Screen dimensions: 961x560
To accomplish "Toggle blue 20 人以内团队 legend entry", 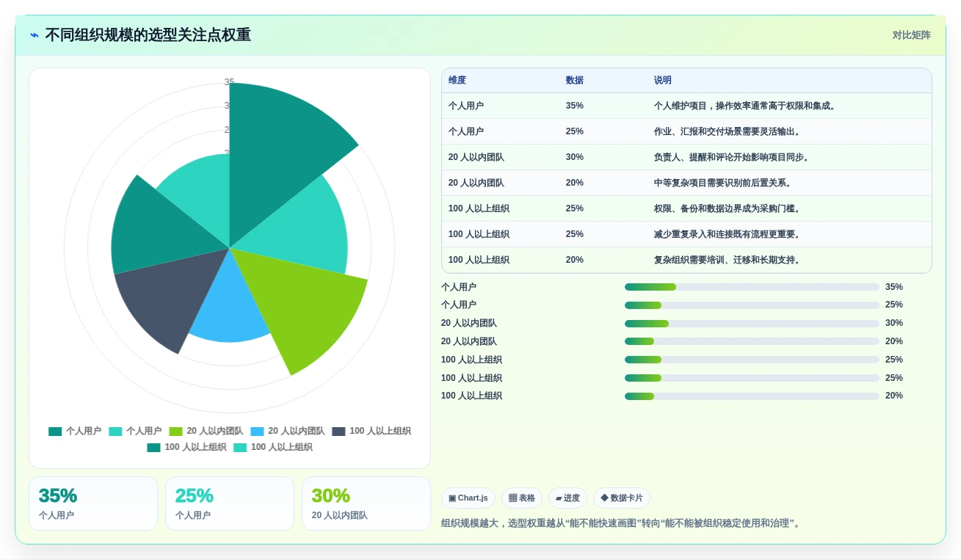I will pyautogui.click(x=288, y=432).
